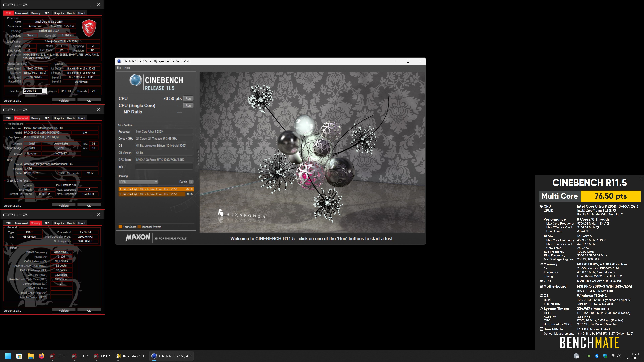Click the Multi Core 76.50 pts score
This screenshot has width=644, height=362.
pyautogui.click(x=610, y=196)
